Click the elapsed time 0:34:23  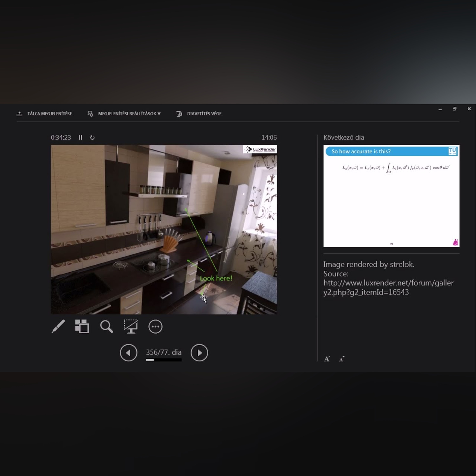click(x=61, y=137)
